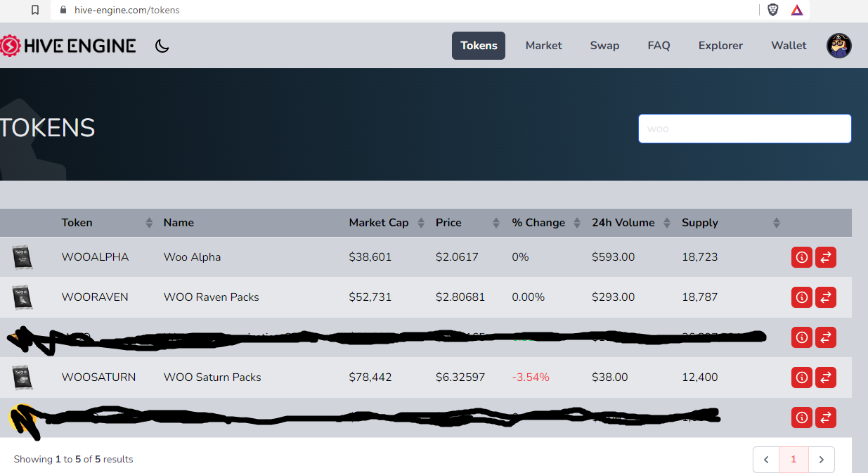Go to the Tokens tab

click(x=479, y=46)
